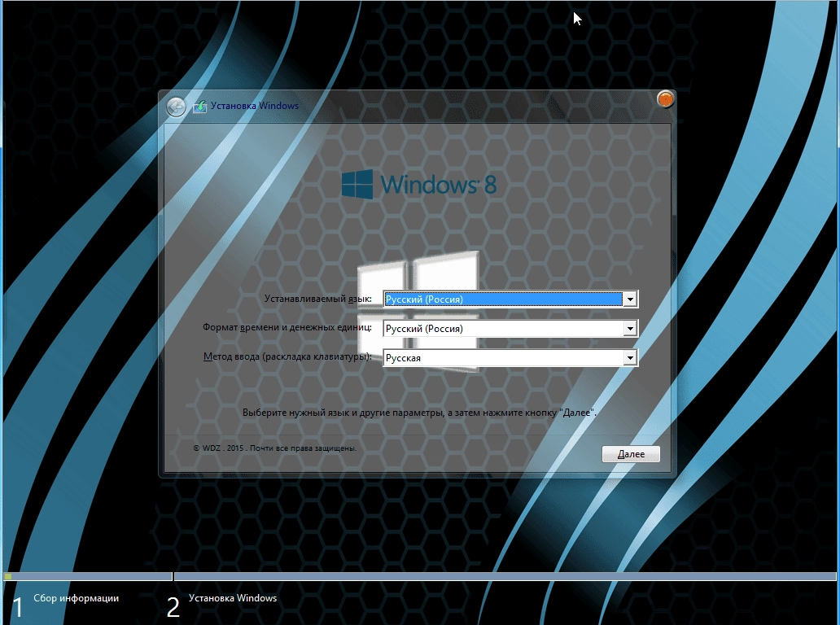Click the back arrow in the setup window

[x=176, y=107]
